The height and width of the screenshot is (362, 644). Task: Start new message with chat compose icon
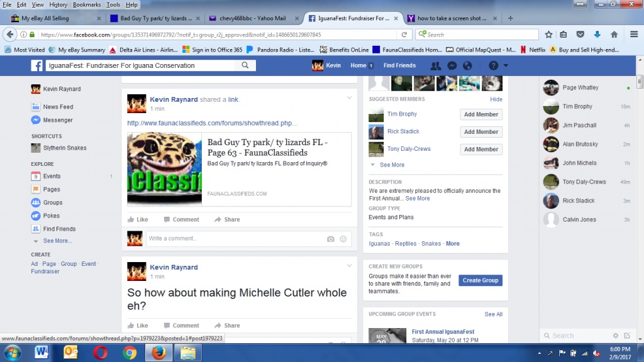click(627, 336)
